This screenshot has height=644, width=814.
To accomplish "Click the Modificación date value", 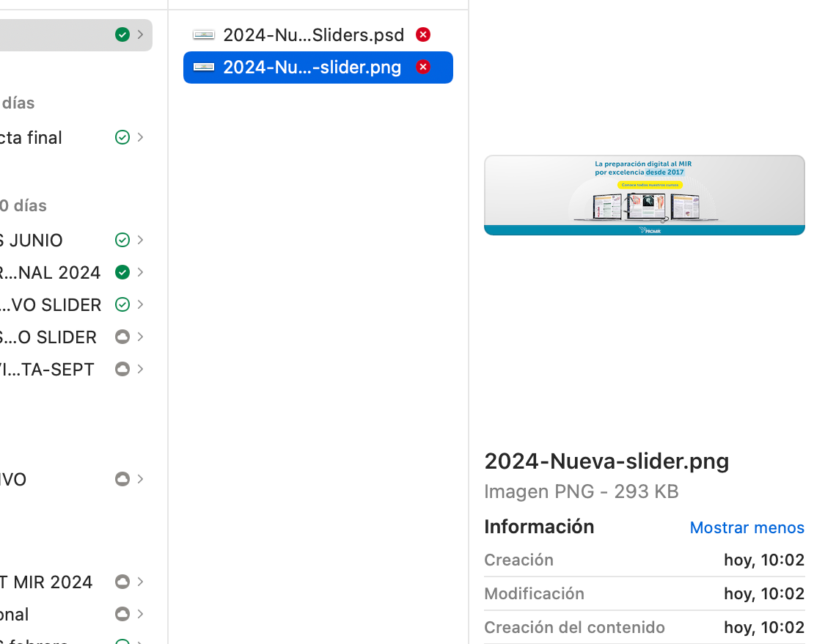I will (764, 593).
